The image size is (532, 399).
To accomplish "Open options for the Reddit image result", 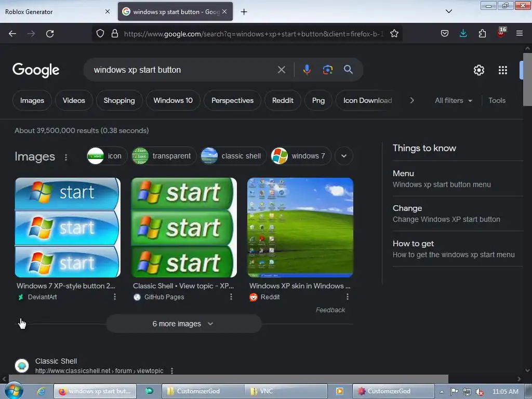I will click(x=348, y=297).
